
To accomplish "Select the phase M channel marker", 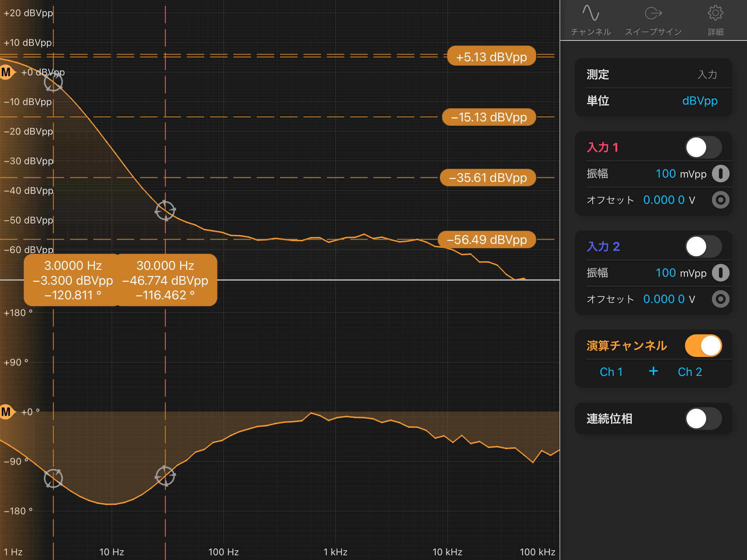I will [x=7, y=412].
